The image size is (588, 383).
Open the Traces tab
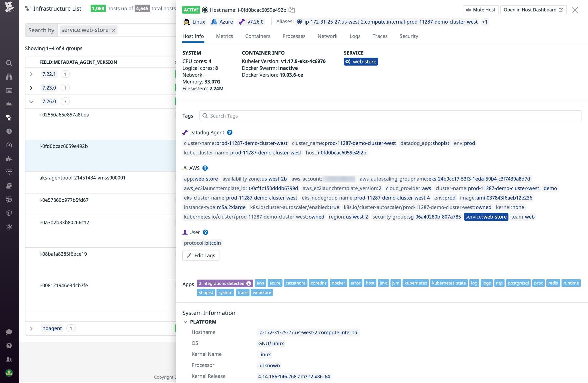(x=380, y=36)
